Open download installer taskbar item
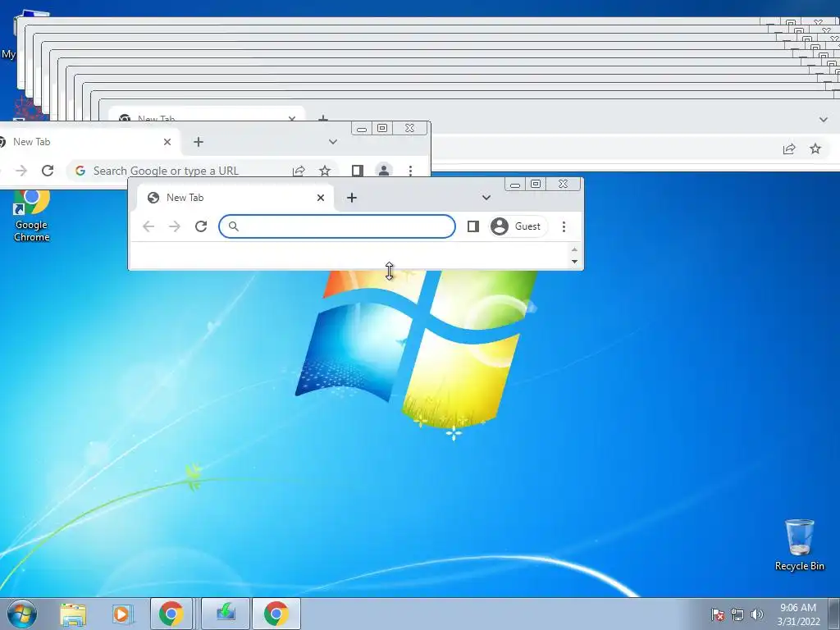This screenshot has height=630, width=840. [226, 614]
